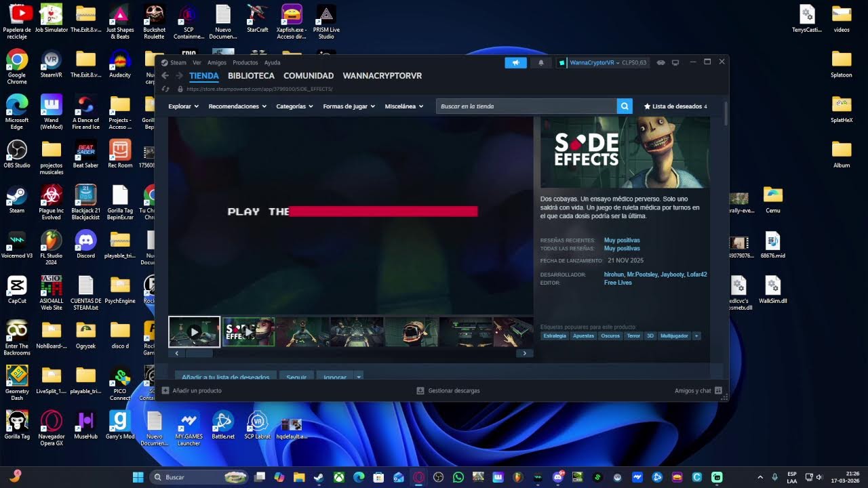Expand Formas de jugar dropdown

click(x=350, y=106)
